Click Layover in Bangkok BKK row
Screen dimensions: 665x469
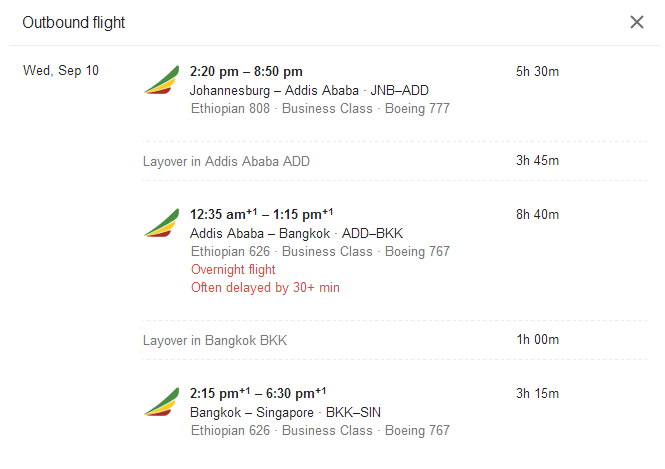(x=214, y=340)
